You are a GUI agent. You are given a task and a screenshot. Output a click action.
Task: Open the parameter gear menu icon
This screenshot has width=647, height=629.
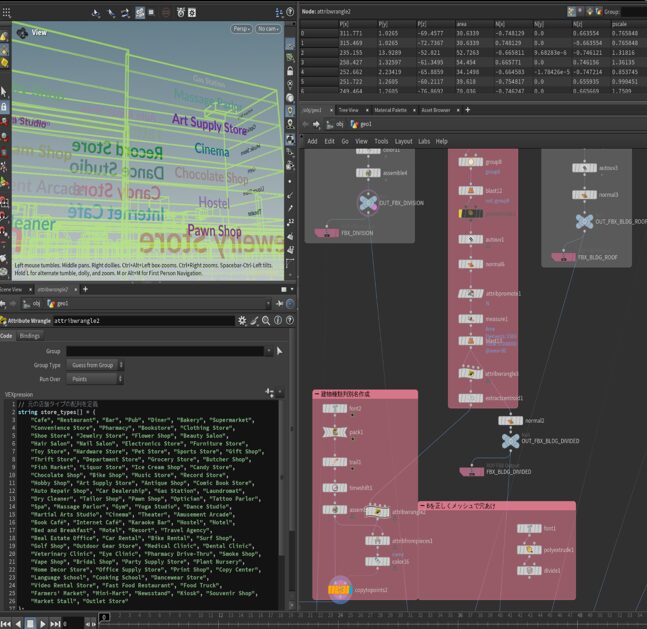[242, 321]
